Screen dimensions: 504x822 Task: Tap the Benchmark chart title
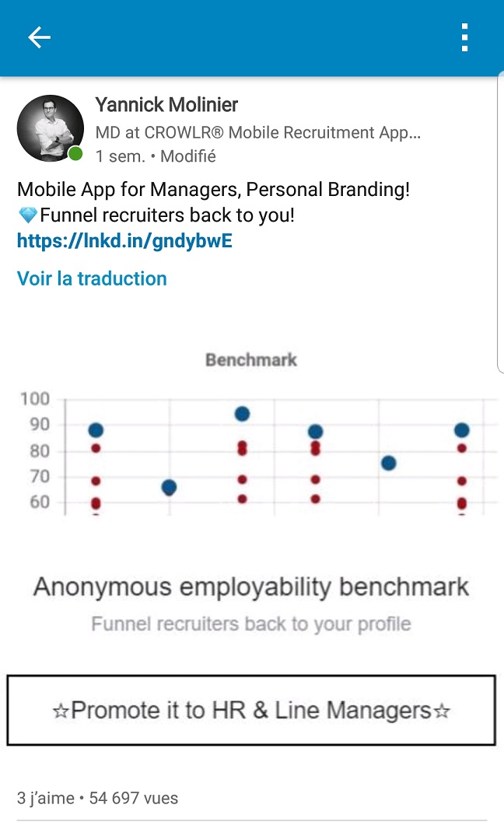(251, 359)
